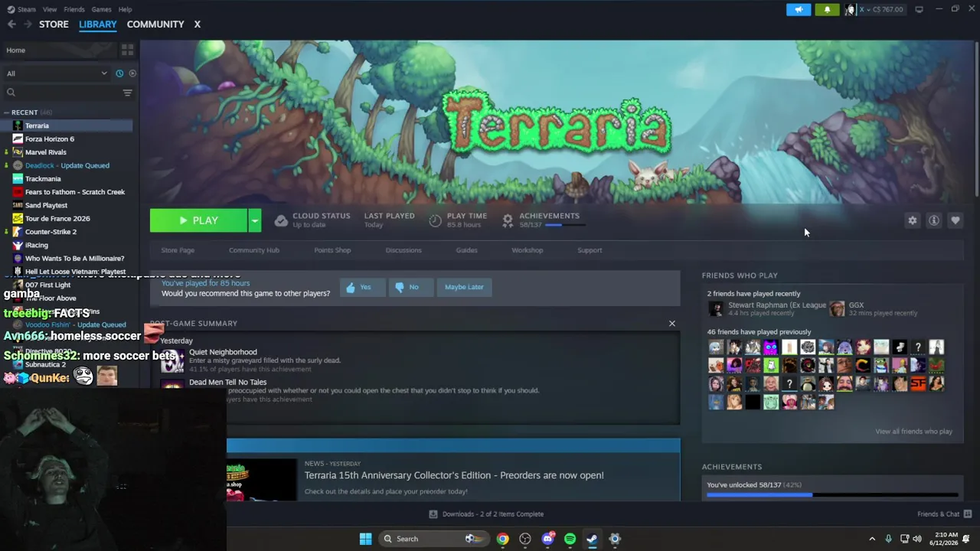Switch library to grid view icon

coord(127,50)
